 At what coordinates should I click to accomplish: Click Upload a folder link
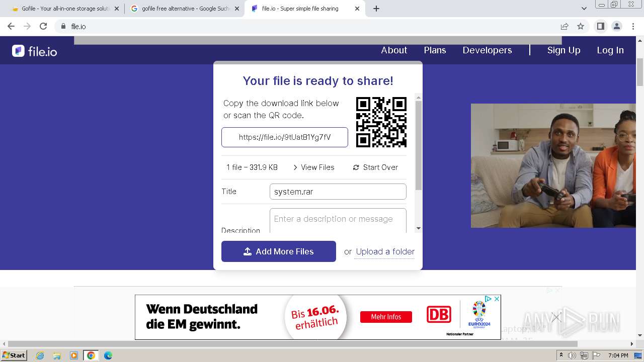coord(385,251)
